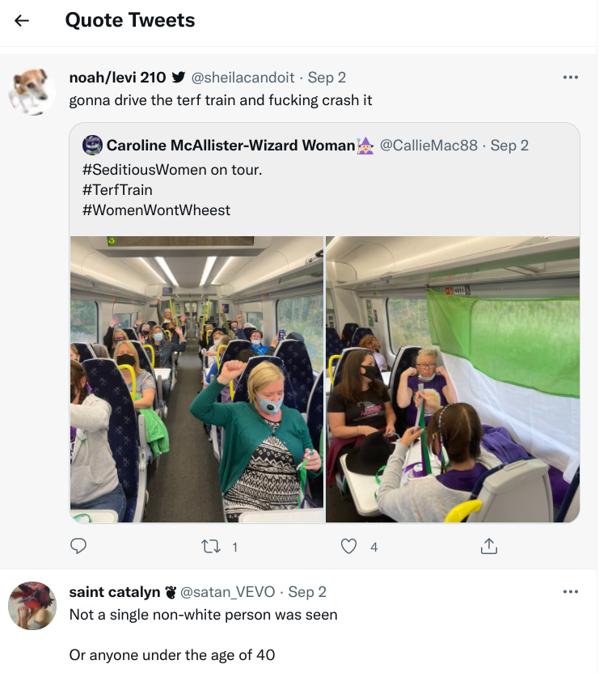This screenshot has height=673, width=616.
Task: Like the tweet with 4 likes
Action: pos(349,547)
